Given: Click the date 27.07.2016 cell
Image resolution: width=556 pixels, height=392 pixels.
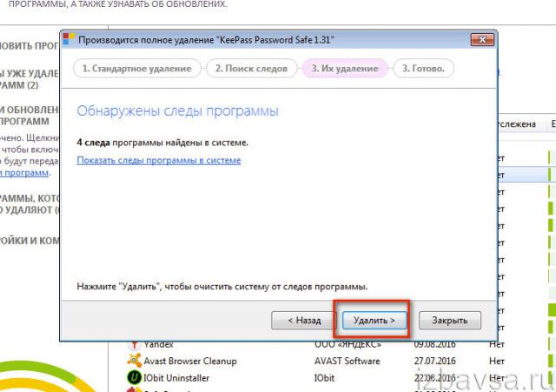Looking at the screenshot, I should (x=434, y=361).
